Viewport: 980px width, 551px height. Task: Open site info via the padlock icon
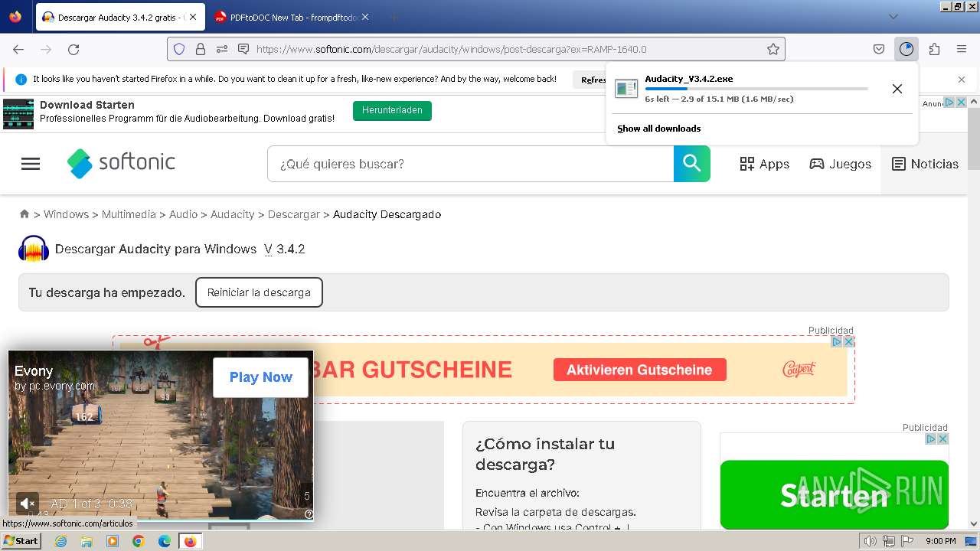click(201, 49)
